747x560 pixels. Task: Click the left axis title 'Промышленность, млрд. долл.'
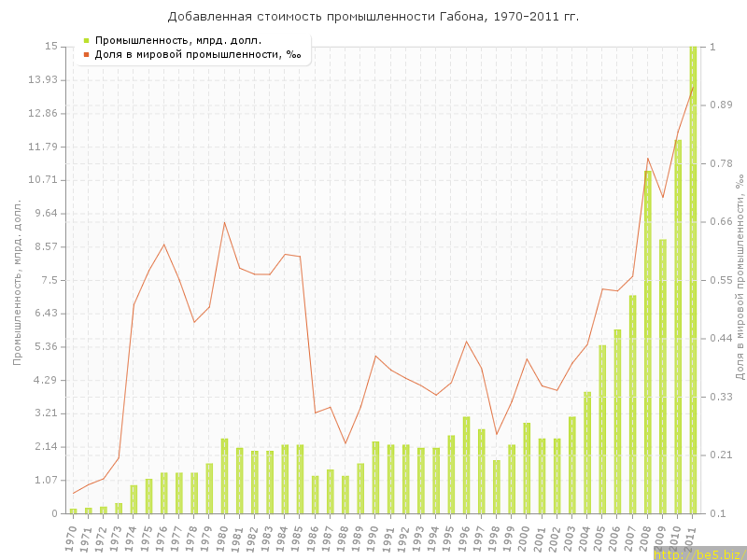[x=17, y=282]
